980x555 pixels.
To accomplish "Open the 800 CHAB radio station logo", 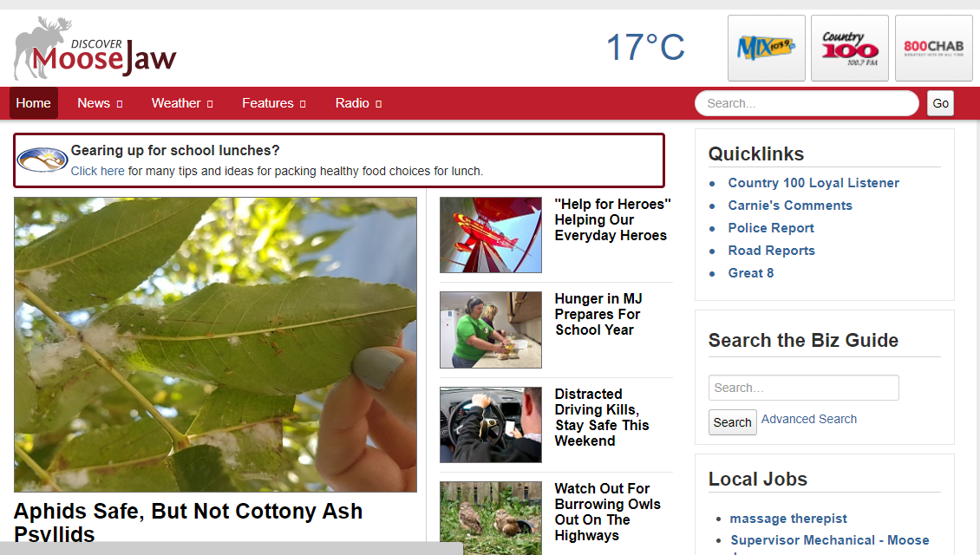I will click(x=934, y=48).
